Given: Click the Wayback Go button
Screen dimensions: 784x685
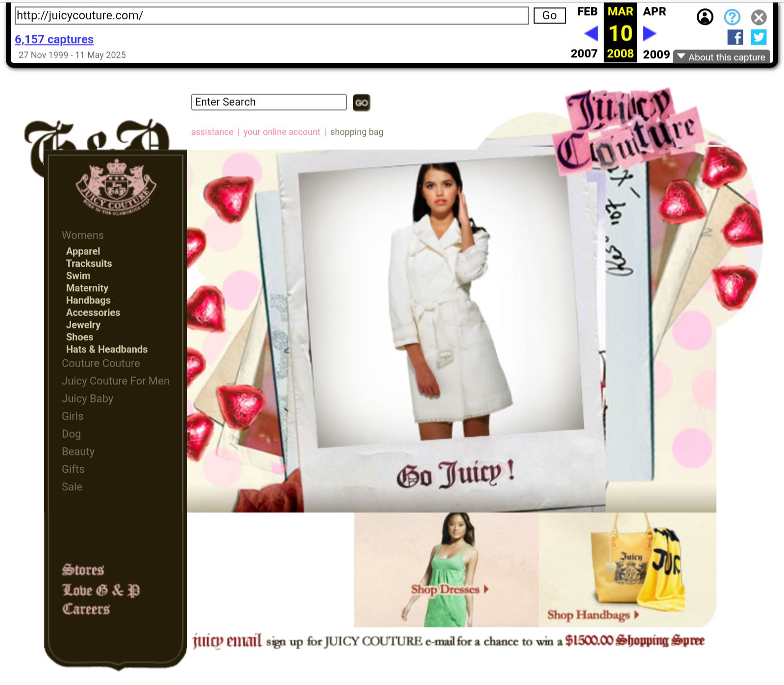Looking at the screenshot, I should [x=549, y=16].
